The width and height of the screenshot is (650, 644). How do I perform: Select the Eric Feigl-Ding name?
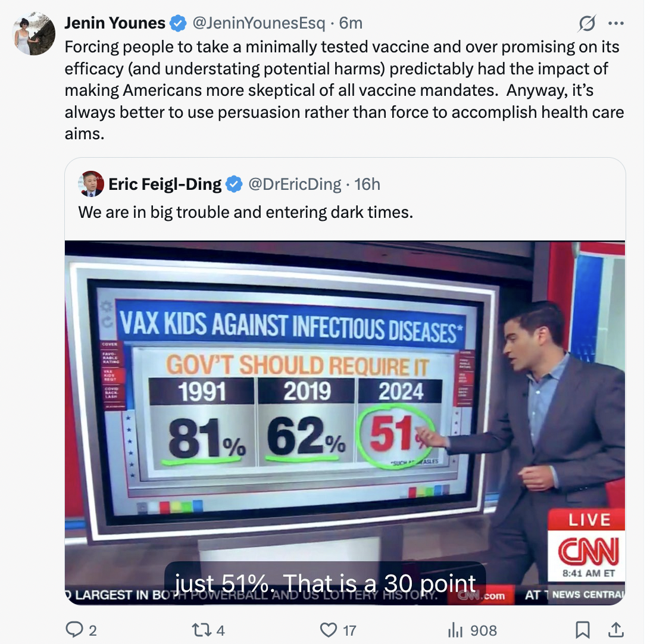click(165, 185)
